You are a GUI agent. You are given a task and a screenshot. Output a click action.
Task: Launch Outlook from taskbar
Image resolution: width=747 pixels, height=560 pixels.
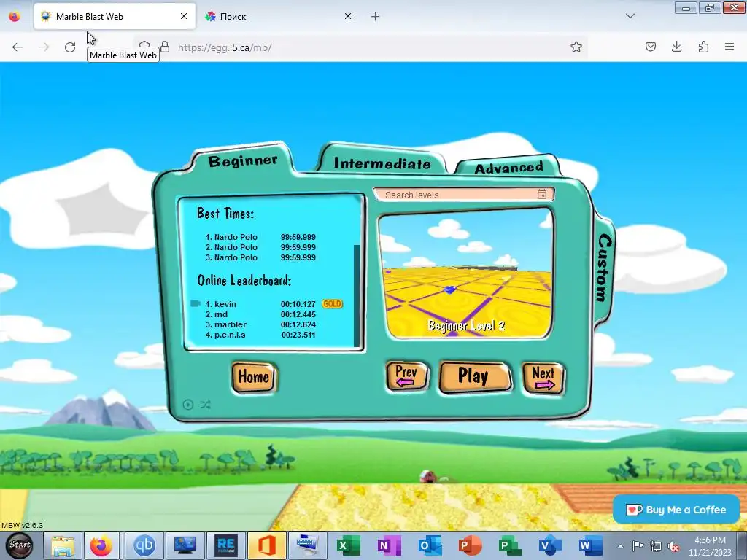pyautogui.click(x=430, y=545)
